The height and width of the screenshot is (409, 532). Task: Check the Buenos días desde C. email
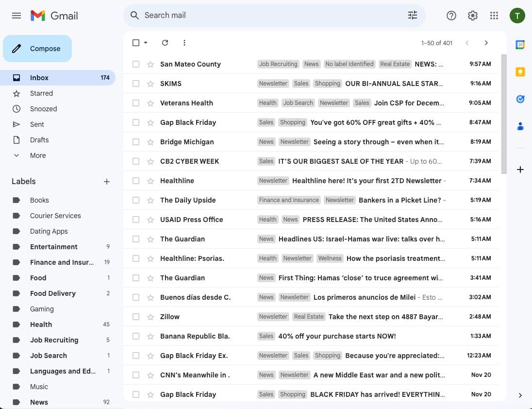[136, 297]
